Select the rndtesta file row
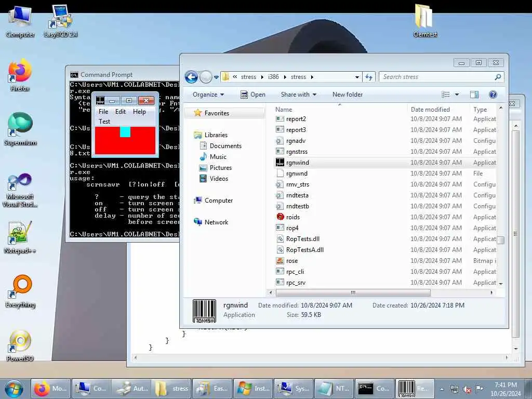Viewport: 532px width, 399px height. (385, 195)
